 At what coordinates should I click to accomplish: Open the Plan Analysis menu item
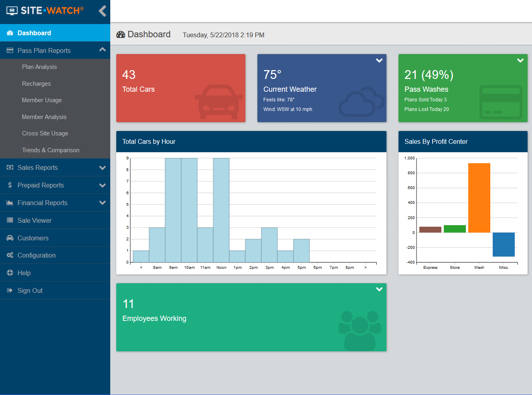[x=38, y=67]
